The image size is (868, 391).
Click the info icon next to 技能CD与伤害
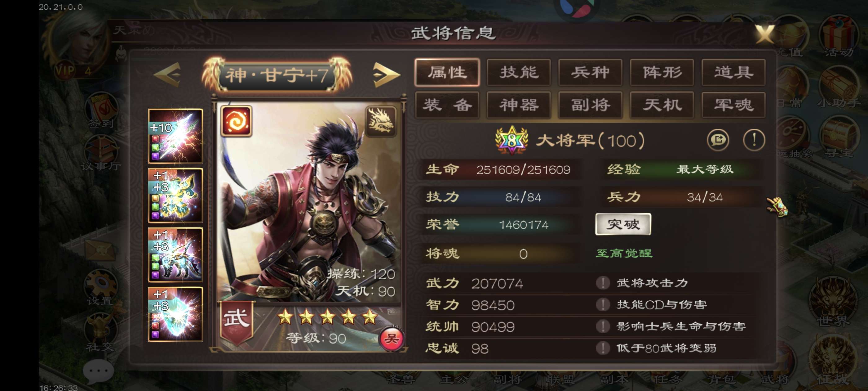603,305
